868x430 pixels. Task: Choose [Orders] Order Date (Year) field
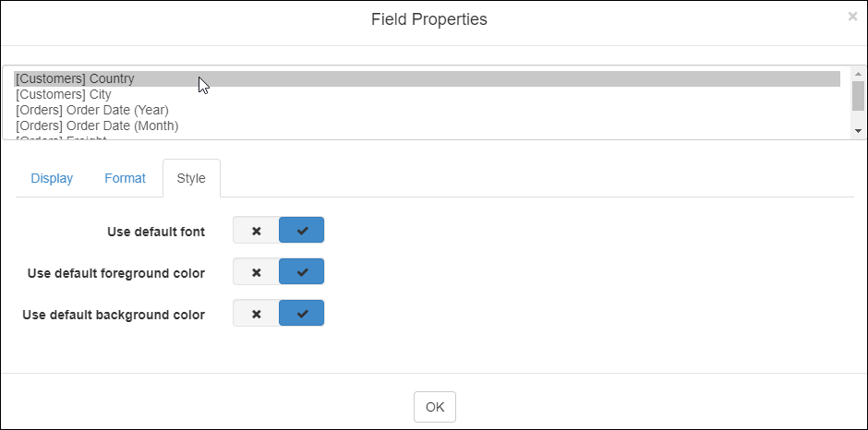click(x=92, y=110)
